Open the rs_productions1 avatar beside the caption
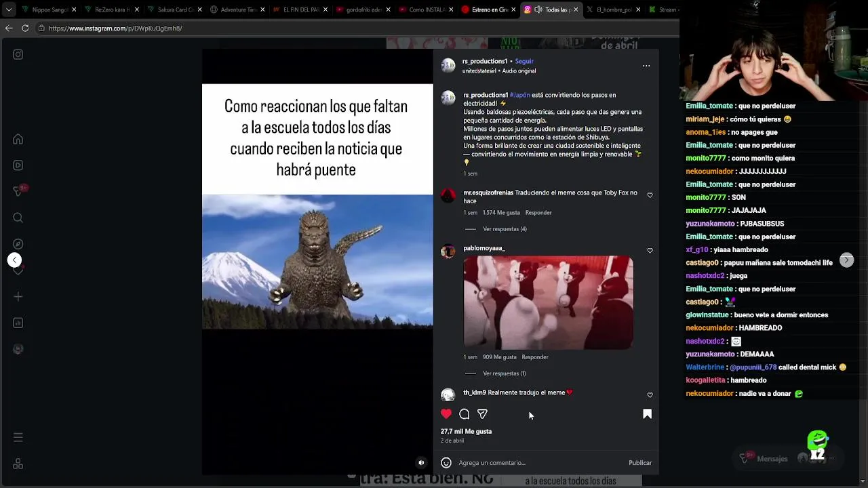 pos(448,99)
